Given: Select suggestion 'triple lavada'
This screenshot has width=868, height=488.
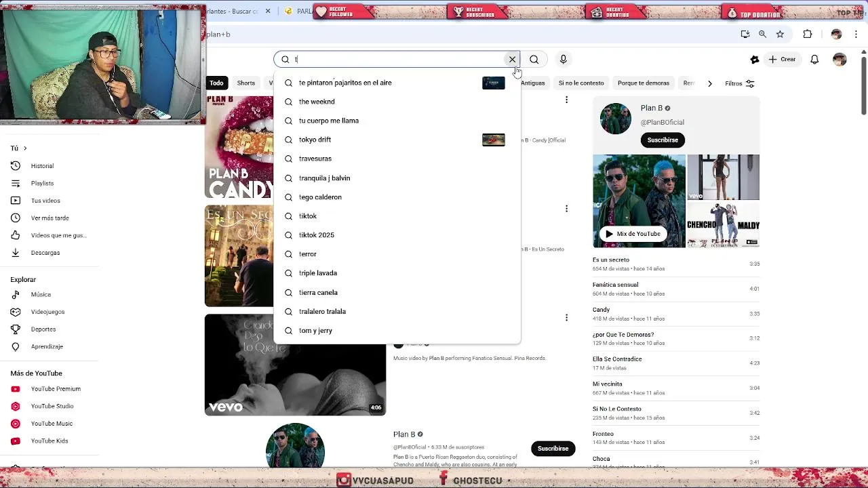Looking at the screenshot, I should (x=397, y=273).
